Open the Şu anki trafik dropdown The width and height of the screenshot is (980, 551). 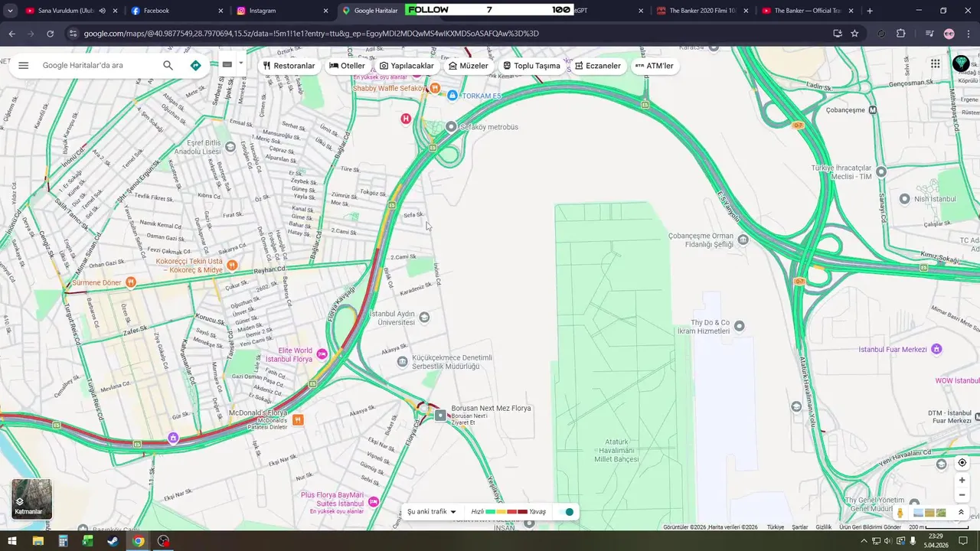(431, 512)
